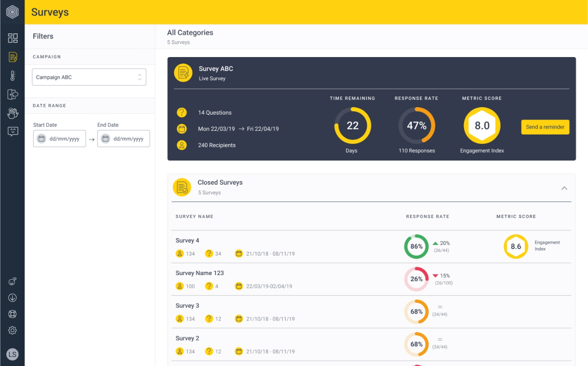Select the surveys notepad icon in sidebar
This screenshot has height=366, width=588.
(13, 57)
